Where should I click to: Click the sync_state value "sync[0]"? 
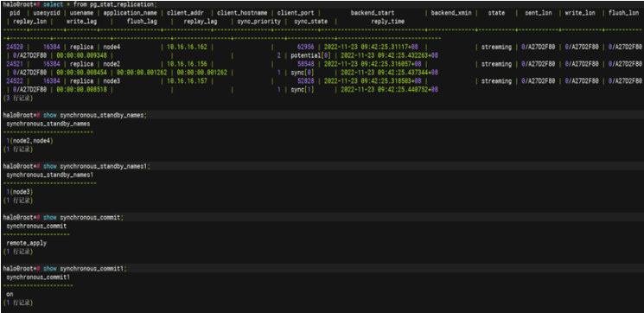pyautogui.click(x=303, y=73)
